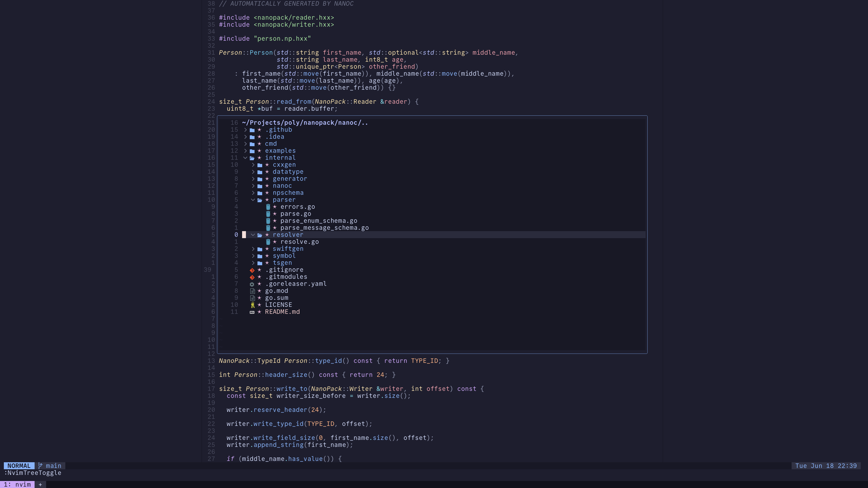868x488 pixels.
Task: Click the open folder icon for parser
Action: tap(260, 200)
